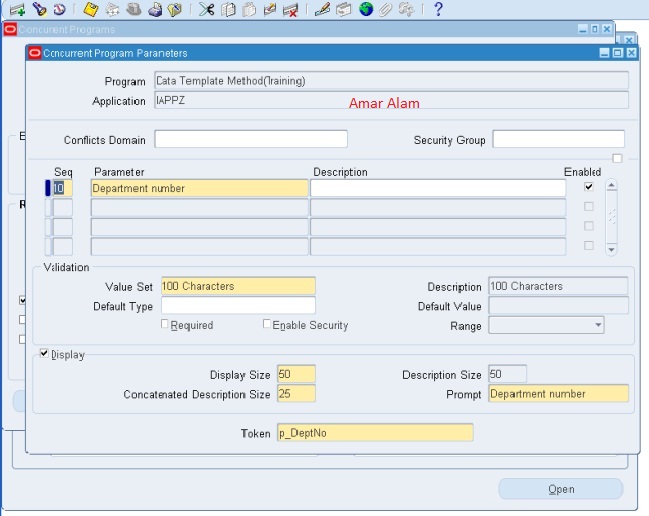The width and height of the screenshot is (649, 516).
Task: Click the New record toolbar icon
Action: click(17, 10)
